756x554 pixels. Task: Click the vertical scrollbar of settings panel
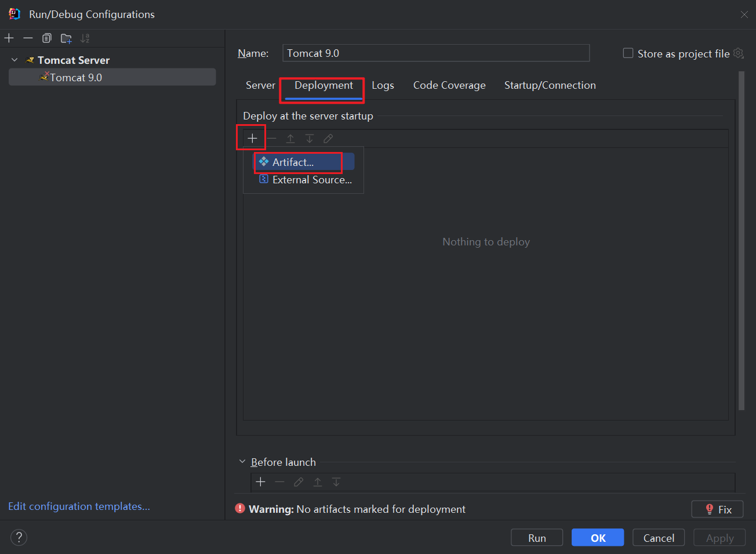click(742, 241)
